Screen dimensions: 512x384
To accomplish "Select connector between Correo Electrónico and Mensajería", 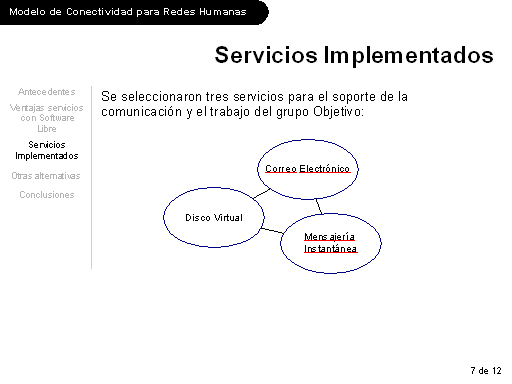I will pos(319,206).
